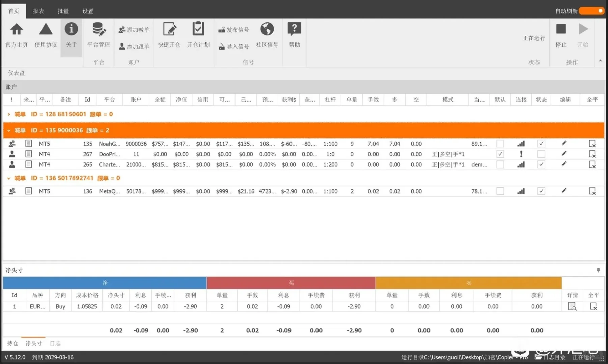The image size is (608, 364).
Task: Click 添加喊单 in the account group
Action: tap(134, 30)
